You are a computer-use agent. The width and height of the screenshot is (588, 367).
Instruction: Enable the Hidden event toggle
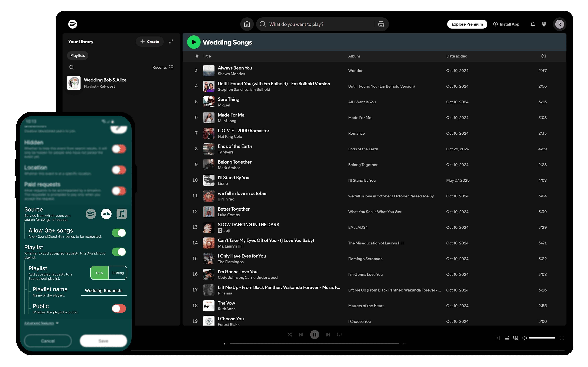click(119, 149)
